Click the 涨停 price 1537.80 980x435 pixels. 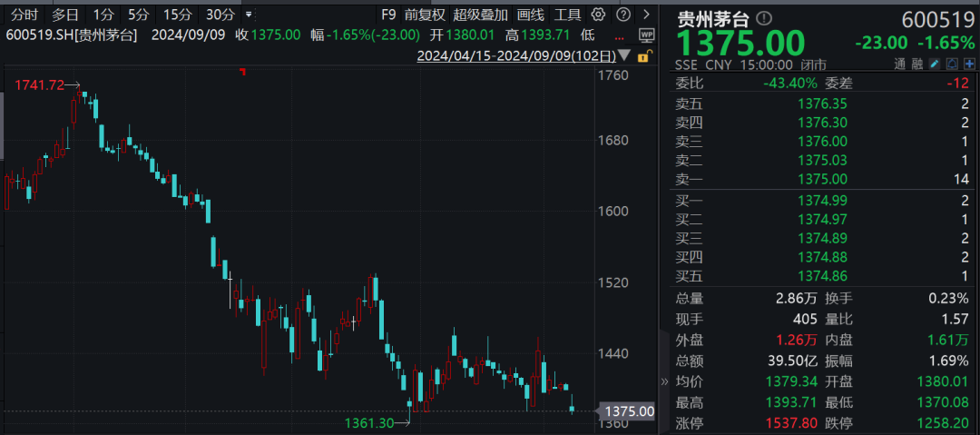[x=792, y=422]
